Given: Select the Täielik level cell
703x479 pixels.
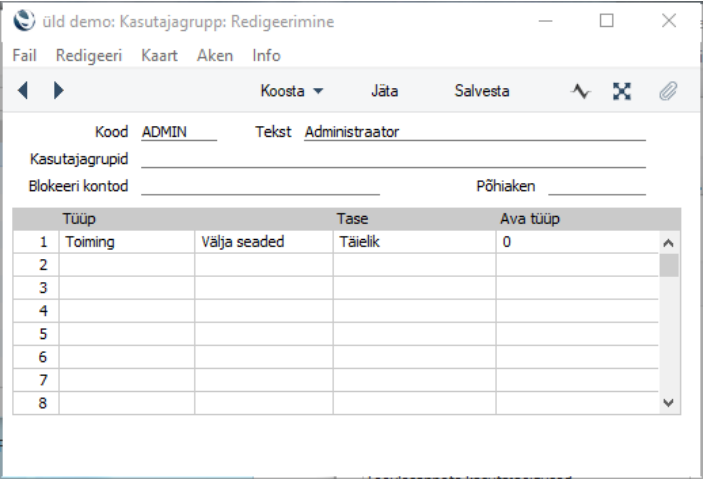Looking at the screenshot, I should 415,242.
